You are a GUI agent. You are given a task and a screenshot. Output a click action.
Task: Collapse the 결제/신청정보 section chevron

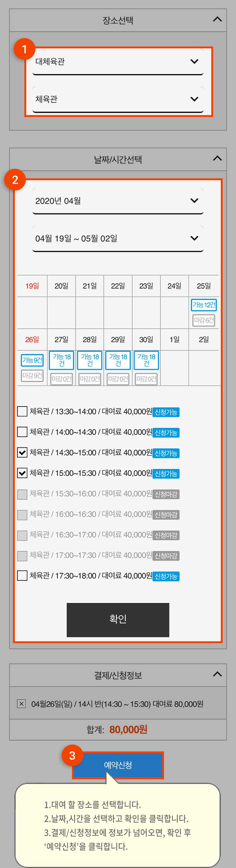[x=217, y=674]
